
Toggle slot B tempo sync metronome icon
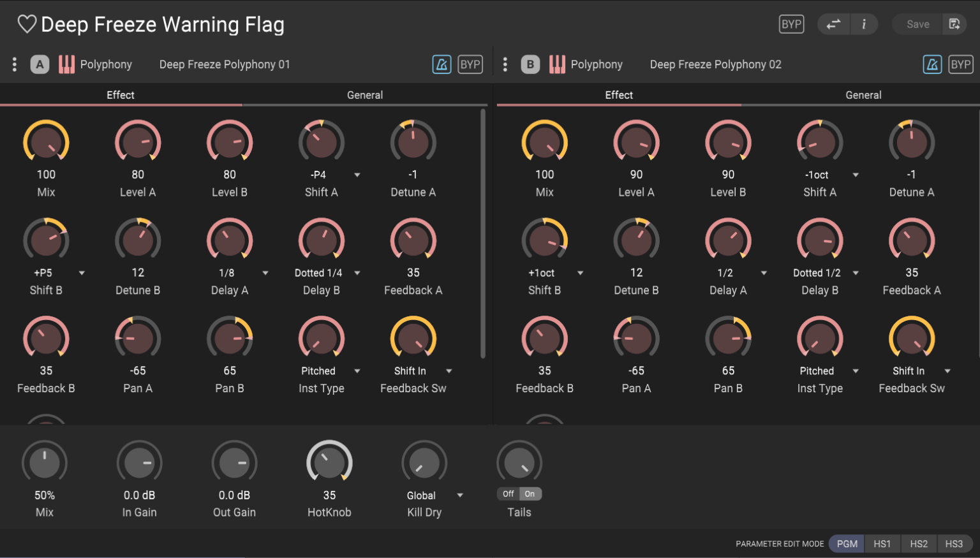click(x=932, y=64)
